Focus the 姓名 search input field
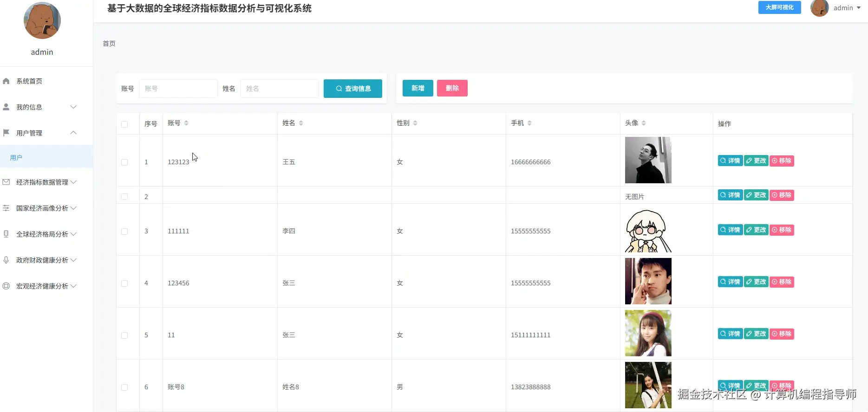868x412 pixels. (280, 89)
